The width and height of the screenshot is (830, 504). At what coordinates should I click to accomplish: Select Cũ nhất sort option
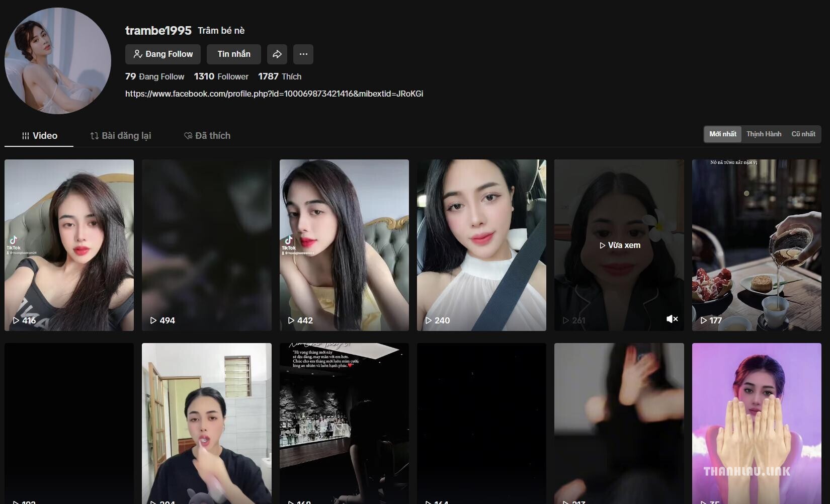point(803,134)
